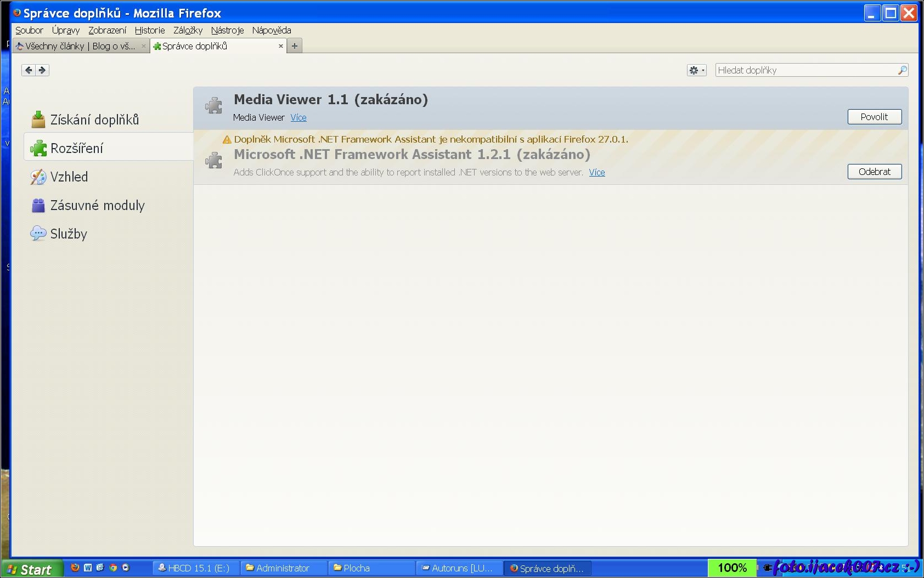
Task: Open the Nástroje menu
Action: tap(227, 30)
